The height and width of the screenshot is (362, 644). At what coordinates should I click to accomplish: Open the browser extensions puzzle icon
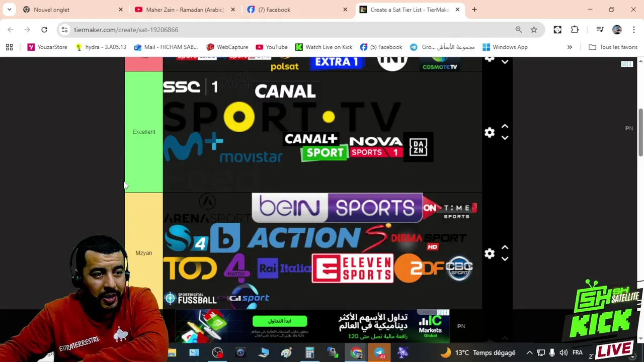click(x=575, y=30)
